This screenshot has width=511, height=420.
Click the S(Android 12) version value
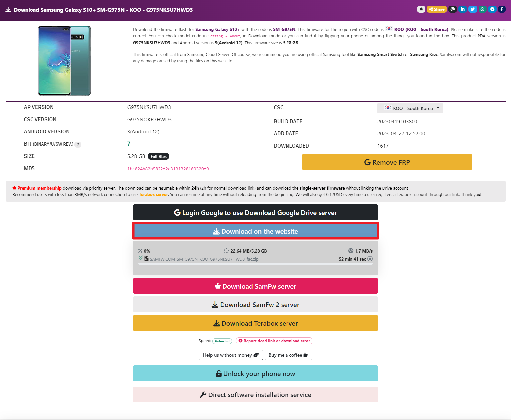click(143, 132)
